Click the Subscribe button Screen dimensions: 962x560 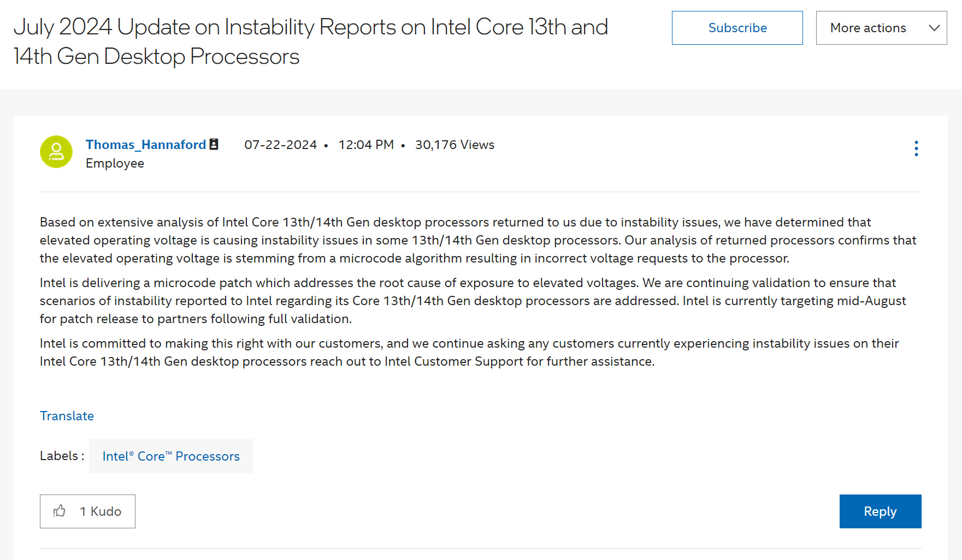click(x=737, y=28)
